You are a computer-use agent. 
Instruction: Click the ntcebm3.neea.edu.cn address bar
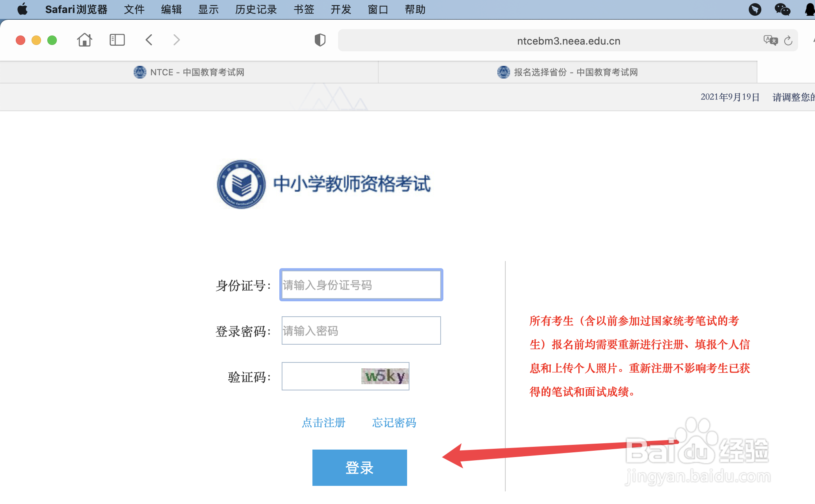point(568,41)
